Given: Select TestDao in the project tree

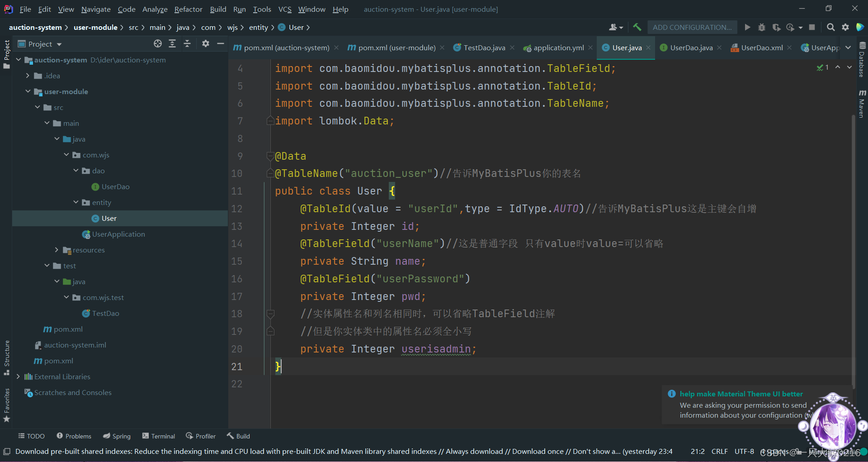Looking at the screenshot, I should point(105,313).
